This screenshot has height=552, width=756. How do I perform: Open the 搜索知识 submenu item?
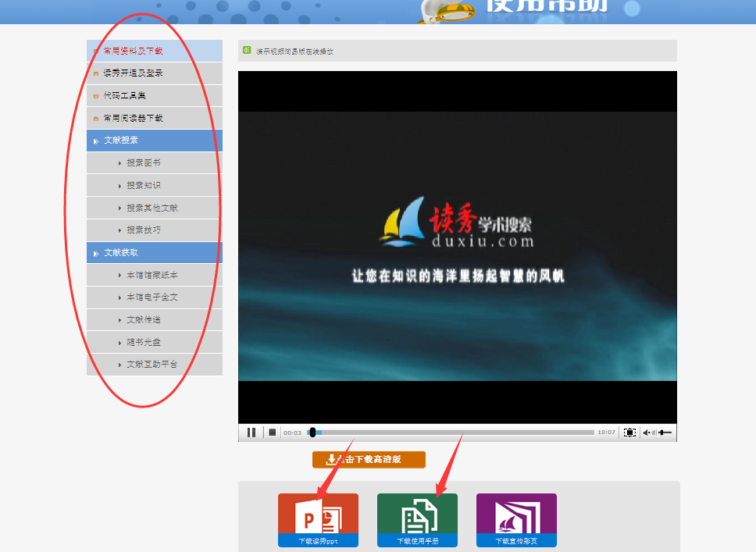(155, 185)
